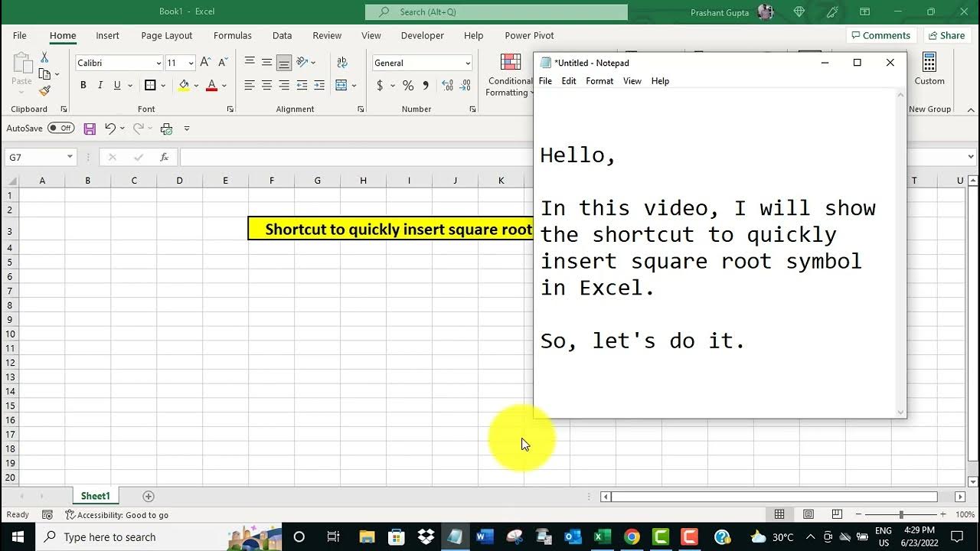Toggle AutoSave switch
Image resolution: width=980 pixels, height=551 pixels.
pyautogui.click(x=61, y=128)
